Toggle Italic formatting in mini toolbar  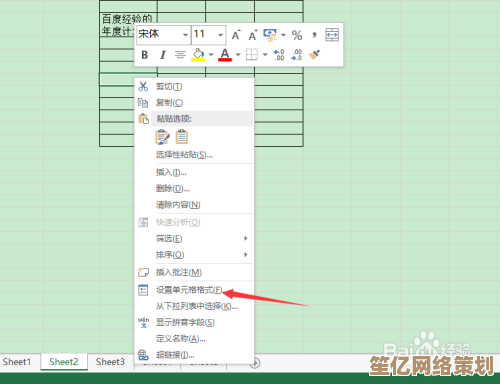pyautogui.click(x=163, y=55)
